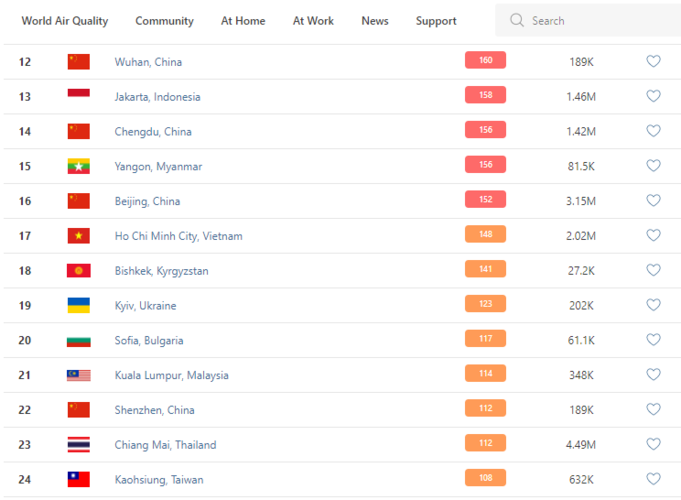Open Ho Chi Minh City, Vietnam link
This screenshot has width=681, height=500.
(178, 236)
